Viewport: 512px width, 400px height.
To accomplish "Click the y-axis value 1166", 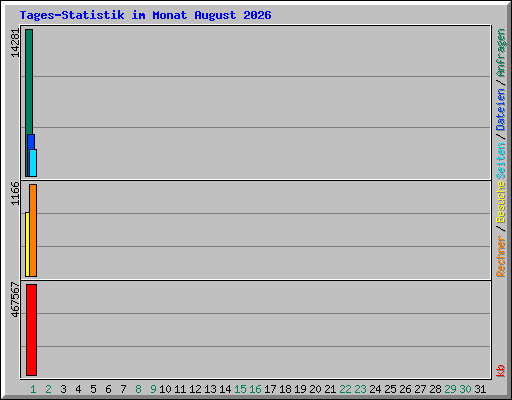I will click(15, 193).
